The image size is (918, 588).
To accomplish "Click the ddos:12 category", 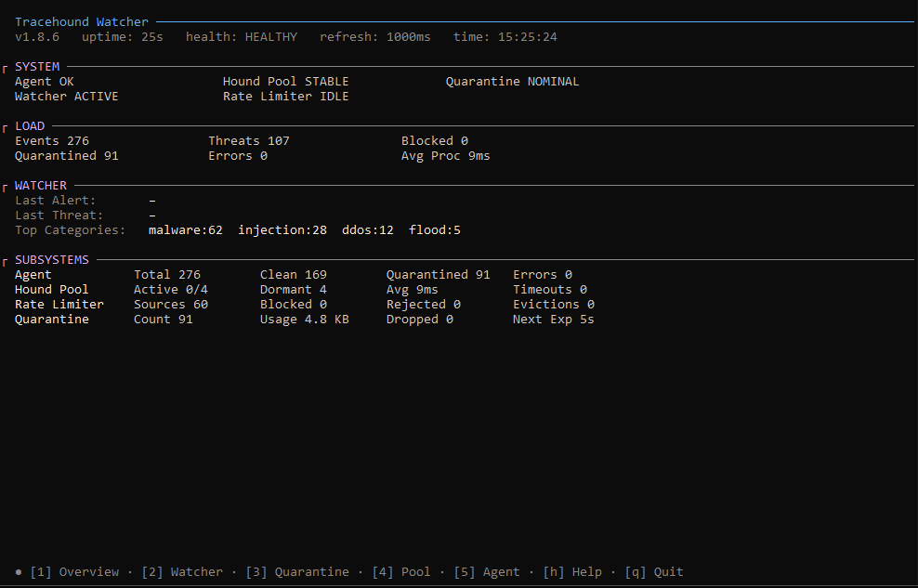I will tap(368, 230).
